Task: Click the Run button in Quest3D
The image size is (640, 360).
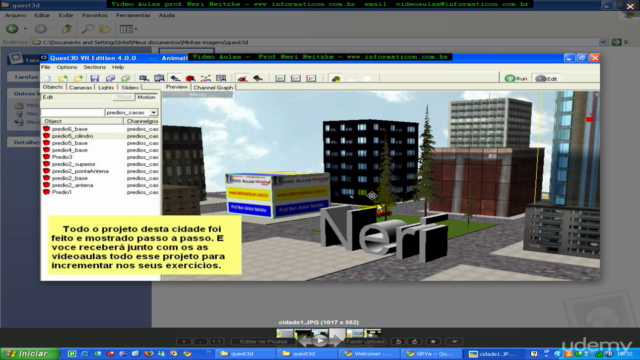Action: click(x=516, y=78)
